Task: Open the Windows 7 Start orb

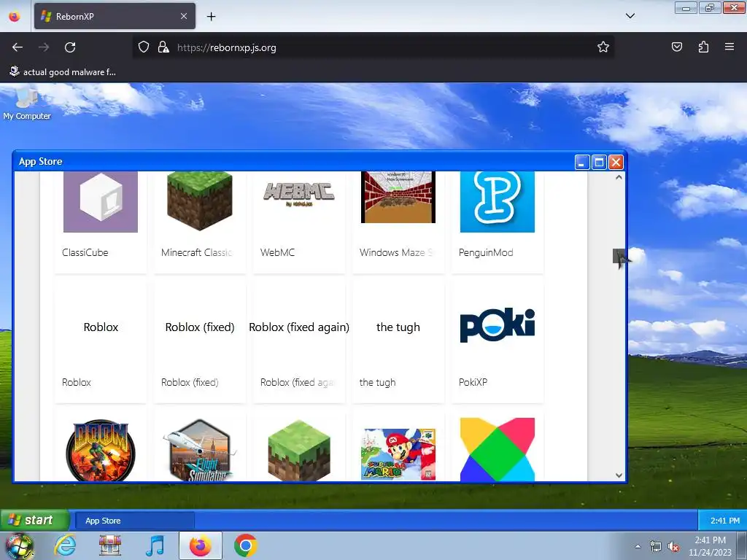Action: click(x=19, y=546)
